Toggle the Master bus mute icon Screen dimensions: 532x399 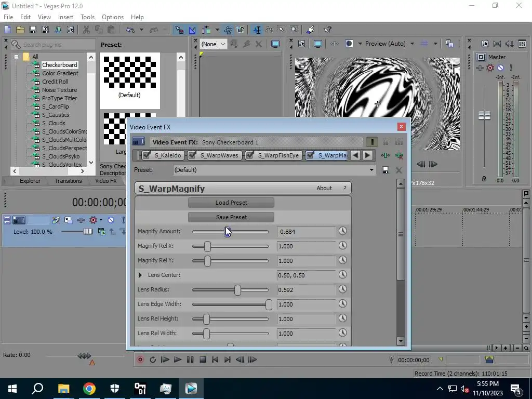pos(500,68)
